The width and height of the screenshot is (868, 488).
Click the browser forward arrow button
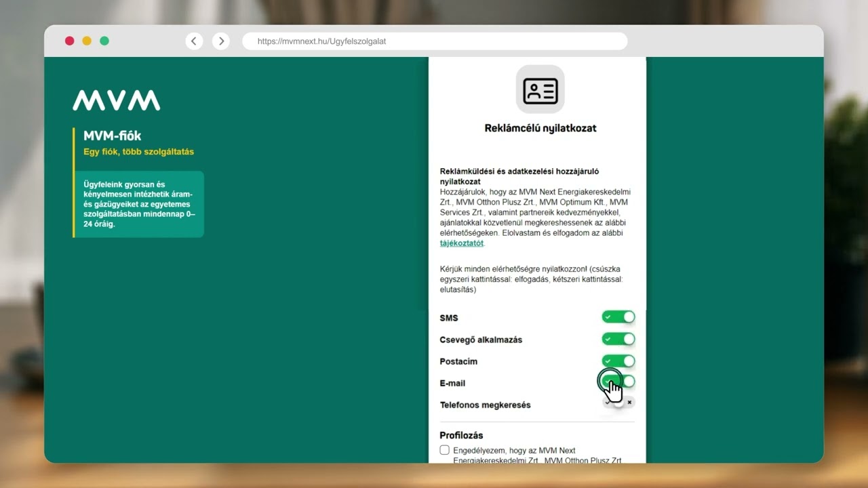click(221, 41)
